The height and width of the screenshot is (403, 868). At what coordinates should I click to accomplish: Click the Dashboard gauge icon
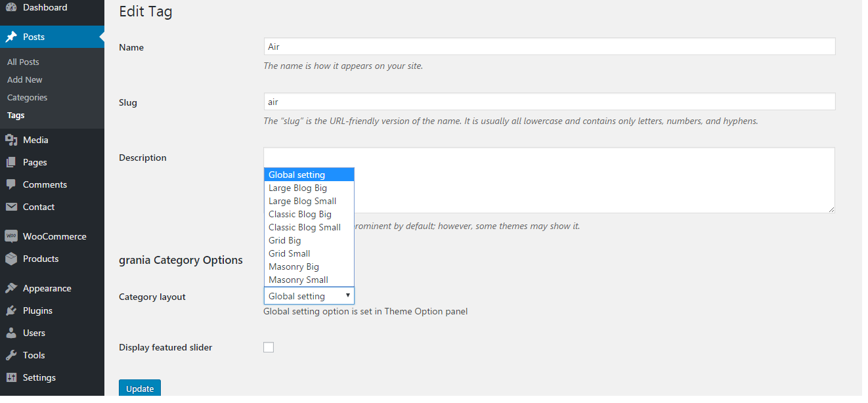11,8
